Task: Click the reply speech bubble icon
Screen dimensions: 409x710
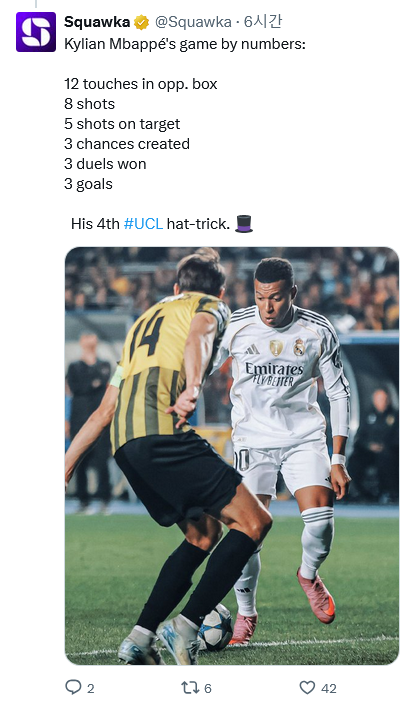Action: point(73,687)
